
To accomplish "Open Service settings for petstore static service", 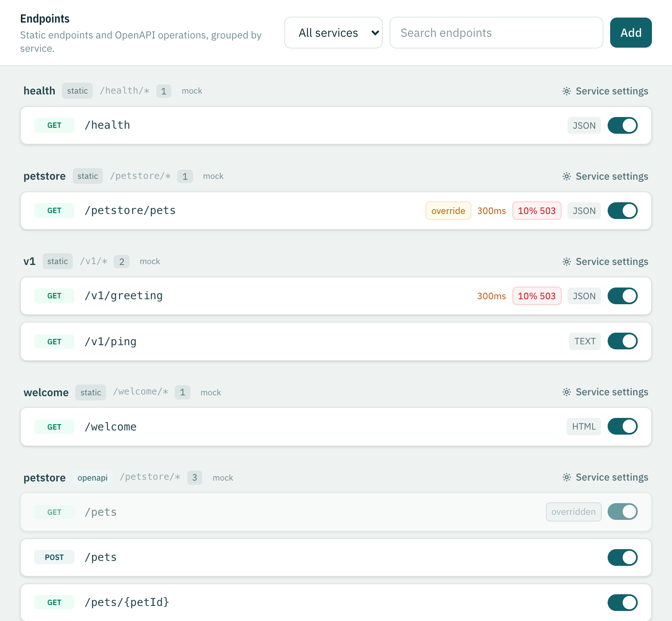I will [605, 176].
